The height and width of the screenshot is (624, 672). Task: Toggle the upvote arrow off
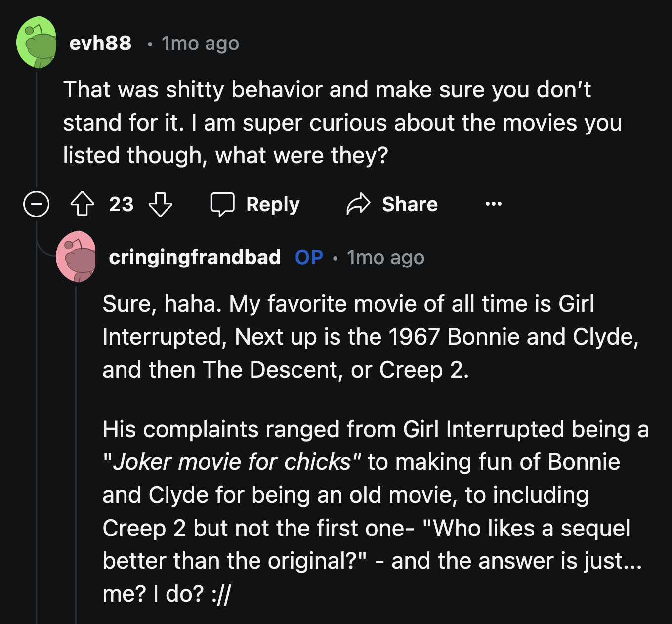pos(83,204)
